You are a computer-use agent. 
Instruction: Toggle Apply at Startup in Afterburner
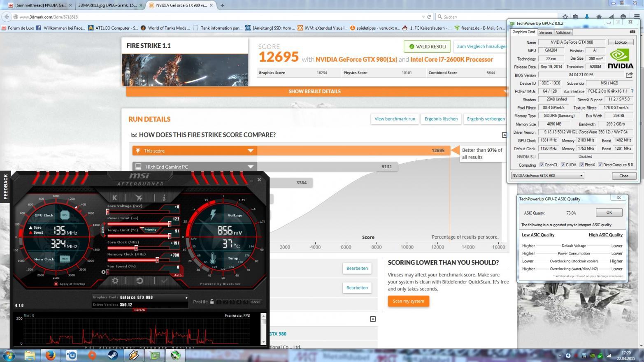tap(56, 284)
